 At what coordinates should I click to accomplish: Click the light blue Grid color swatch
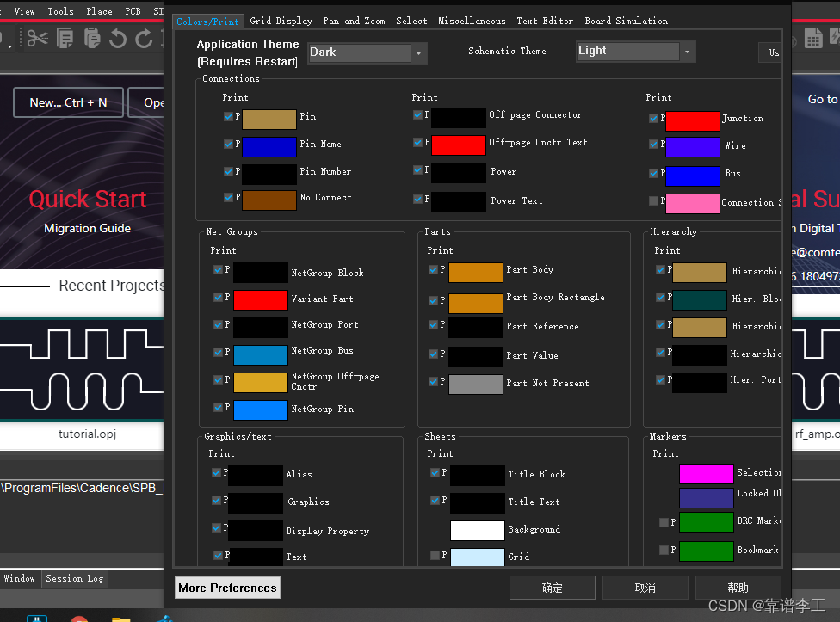(x=478, y=557)
